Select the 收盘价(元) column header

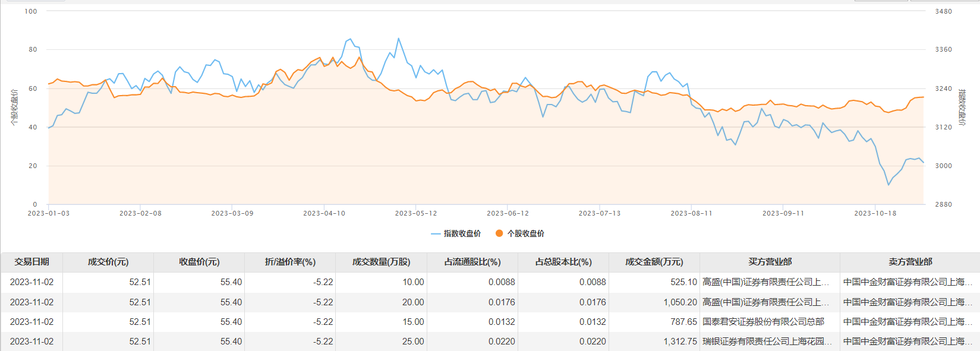click(x=199, y=262)
